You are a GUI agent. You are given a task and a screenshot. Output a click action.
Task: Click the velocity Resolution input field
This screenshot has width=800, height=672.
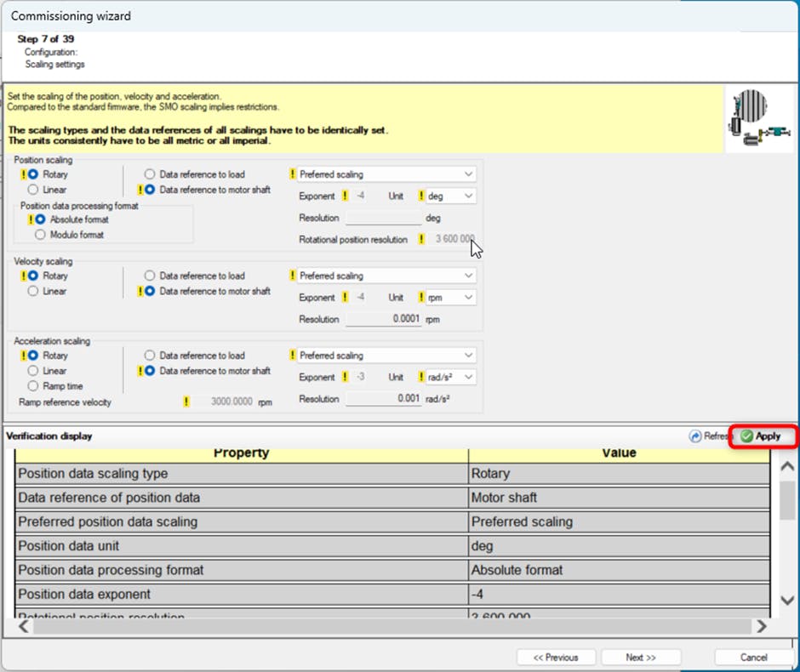tap(383, 320)
